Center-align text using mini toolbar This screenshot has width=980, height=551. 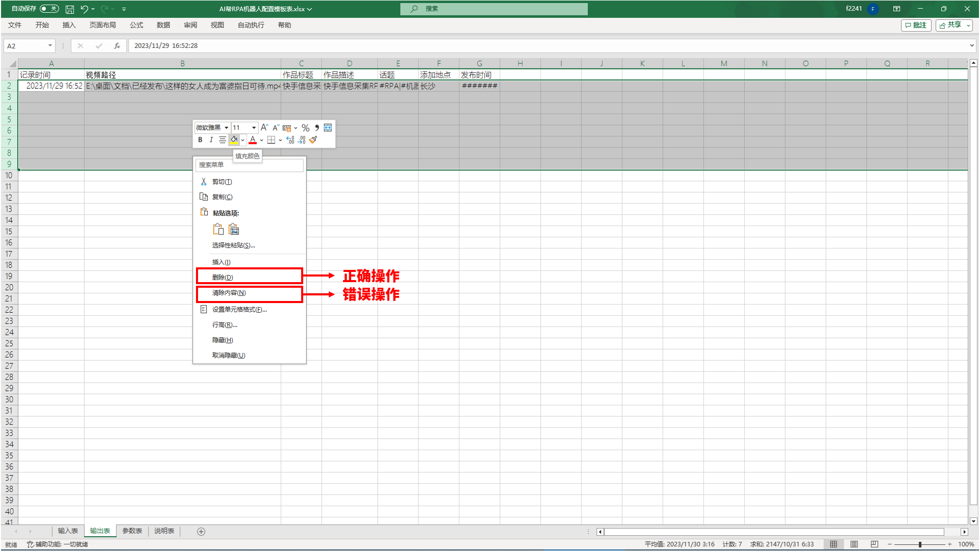pyautogui.click(x=222, y=140)
